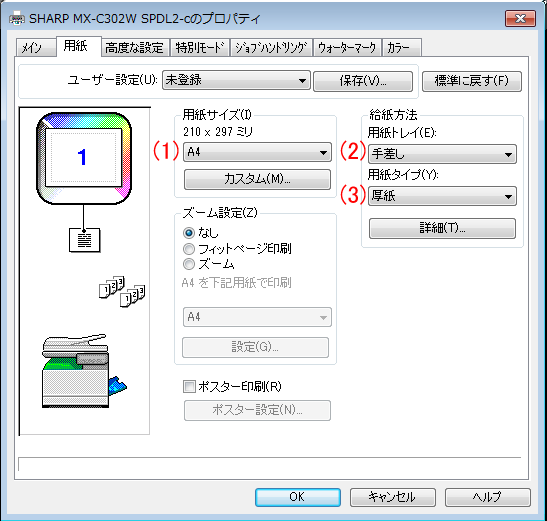The height and width of the screenshot is (521, 547).
Task: Click the 用紙タイプ(Y): label
Action: pos(403,174)
